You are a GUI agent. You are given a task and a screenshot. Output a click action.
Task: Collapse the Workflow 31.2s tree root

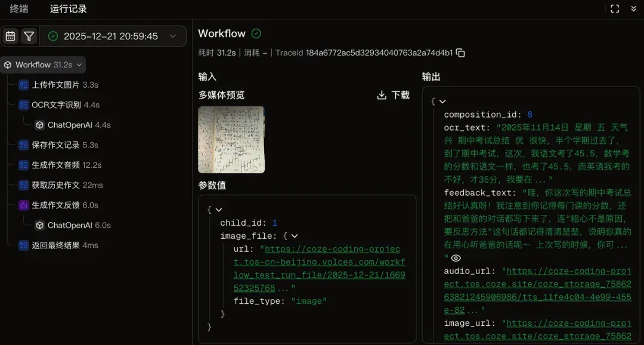79,65
